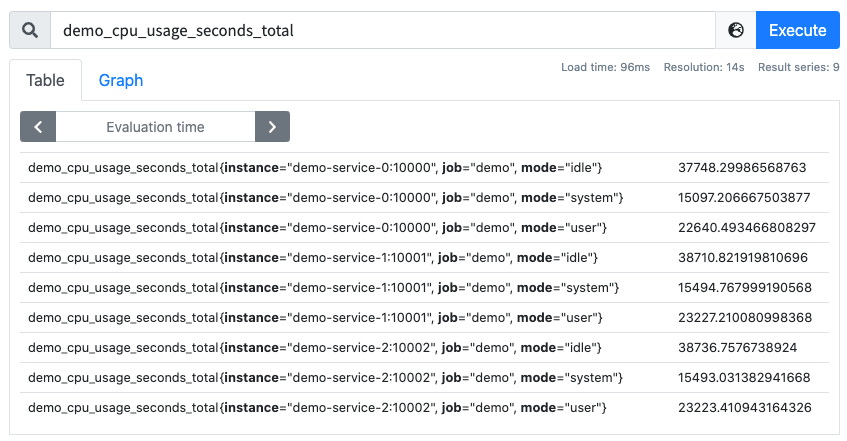The height and width of the screenshot is (441, 847).
Task: Click value 38736.7576738924
Action: [x=738, y=348]
